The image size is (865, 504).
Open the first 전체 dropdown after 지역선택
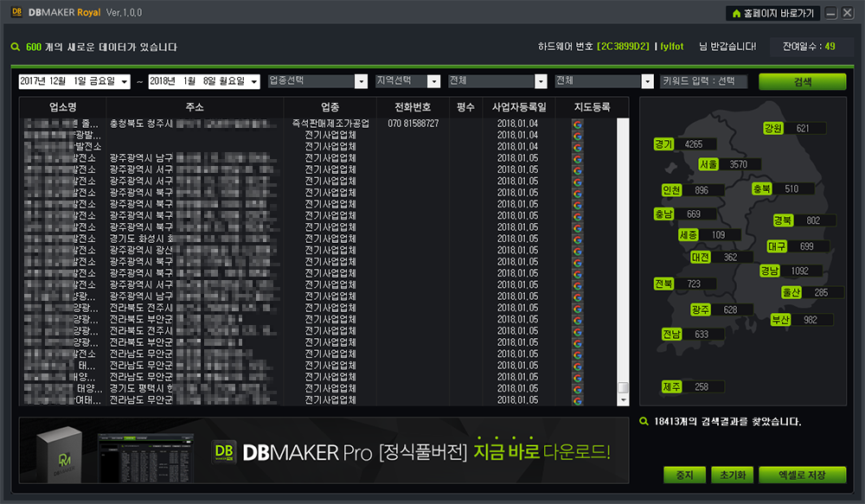coord(541,81)
